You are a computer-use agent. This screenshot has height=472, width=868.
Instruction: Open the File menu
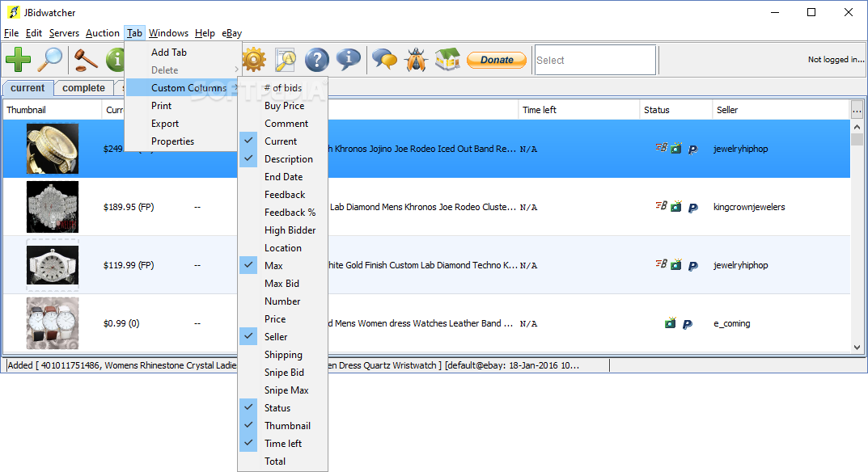click(x=11, y=33)
